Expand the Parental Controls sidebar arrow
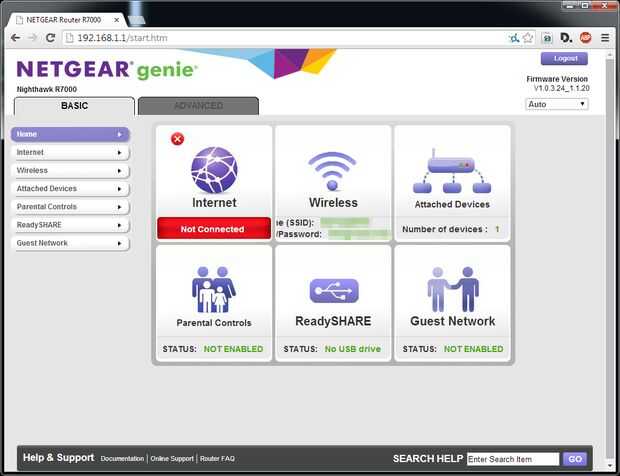 tap(119, 207)
